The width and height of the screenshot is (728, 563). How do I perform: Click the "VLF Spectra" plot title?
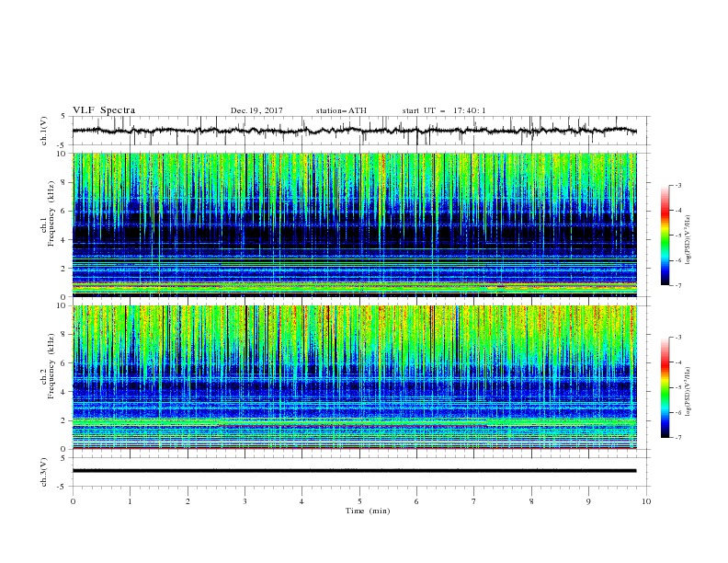[104, 110]
